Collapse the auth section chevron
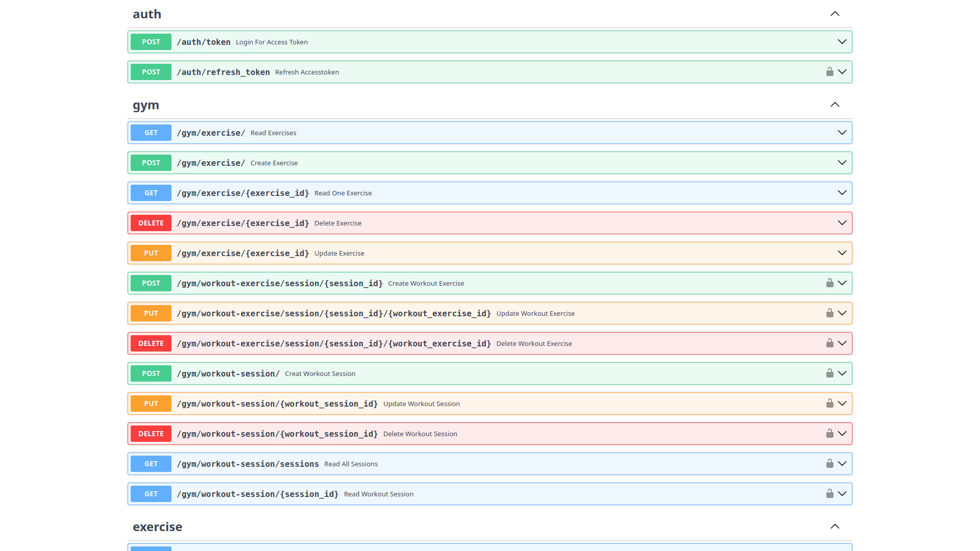Viewport: 980px width, 551px height. coord(835,14)
